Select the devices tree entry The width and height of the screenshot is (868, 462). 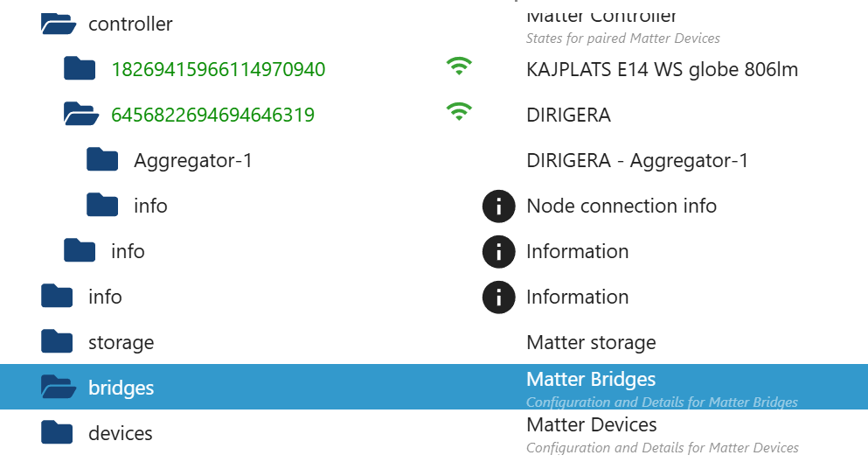pos(121,434)
